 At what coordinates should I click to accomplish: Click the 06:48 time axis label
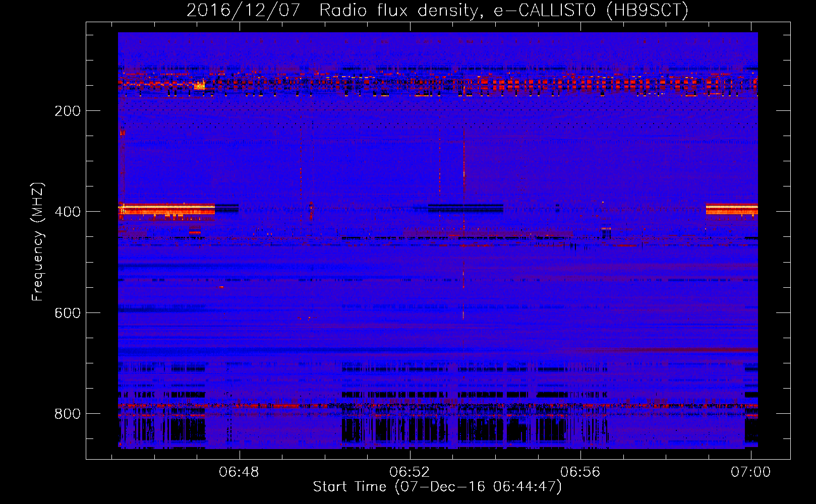click(x=239, y=472)
